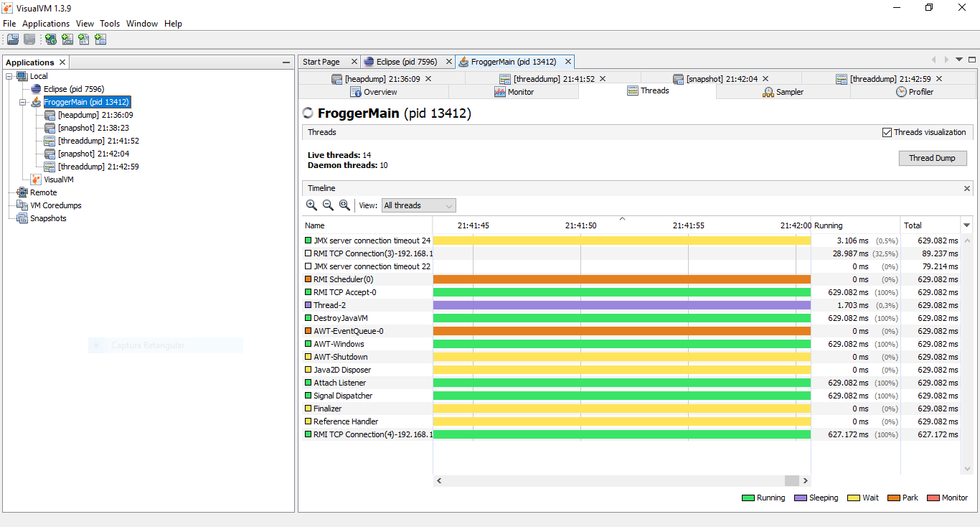Viewport: 980px width, 527px height.
Task: Minimize the Applications panel
Action: point(286,62)
